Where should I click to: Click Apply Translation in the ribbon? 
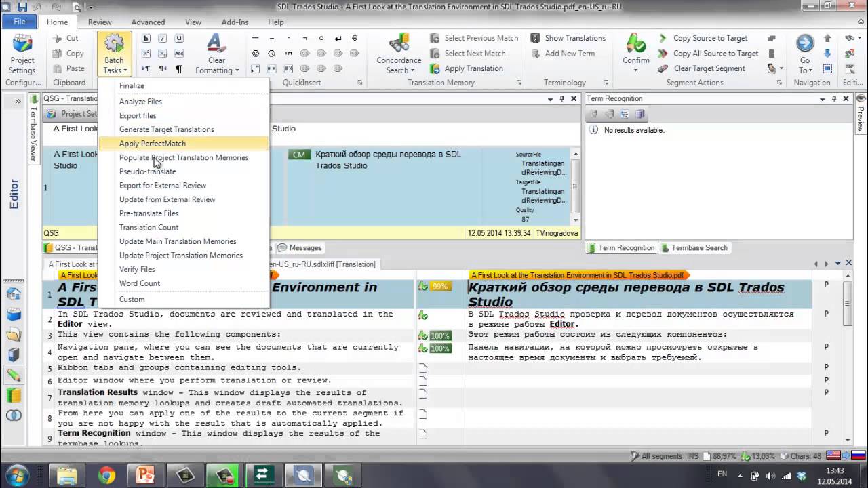tap(467, 68)
